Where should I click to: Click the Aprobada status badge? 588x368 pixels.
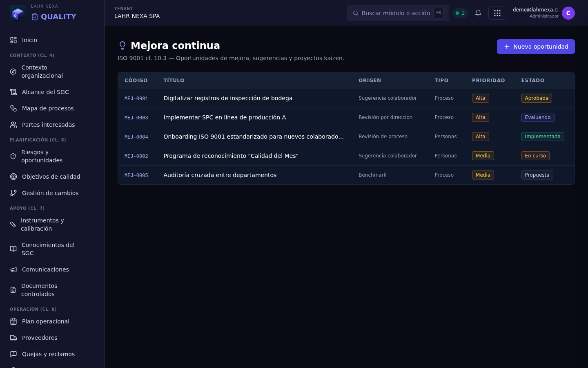tap(537, 98)
